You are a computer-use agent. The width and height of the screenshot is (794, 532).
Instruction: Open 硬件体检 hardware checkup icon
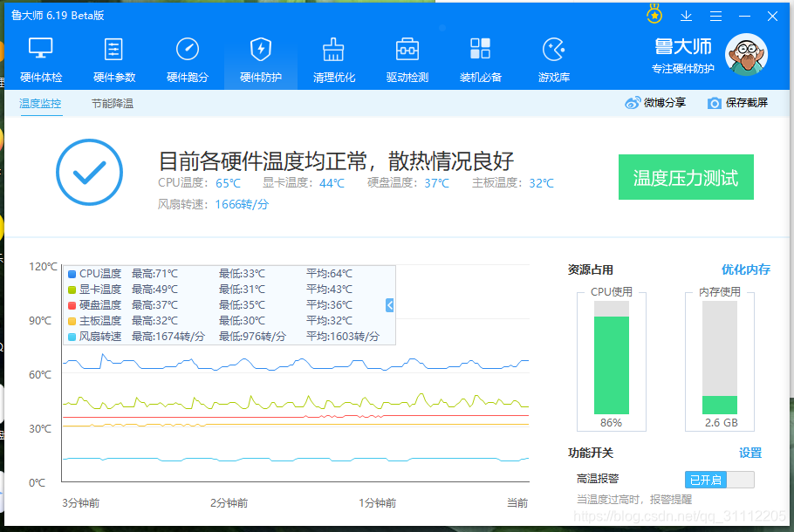pos(40,49)
